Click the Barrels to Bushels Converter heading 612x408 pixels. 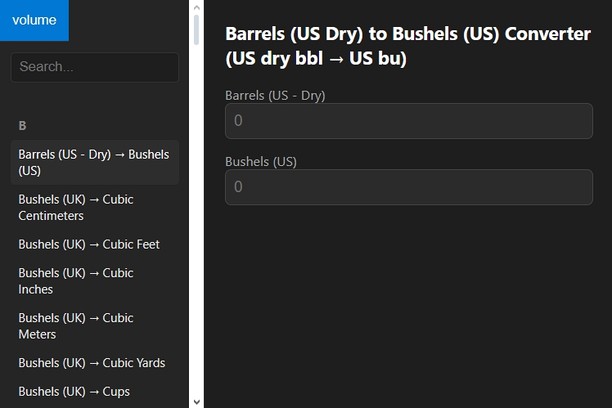pyautogui.click(x=408, y=46)
